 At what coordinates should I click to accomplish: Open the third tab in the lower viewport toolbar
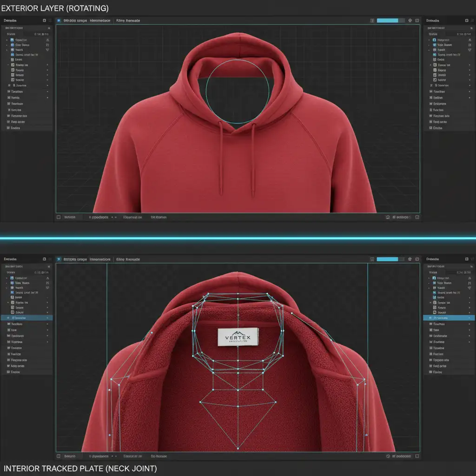tap(128, 259)
